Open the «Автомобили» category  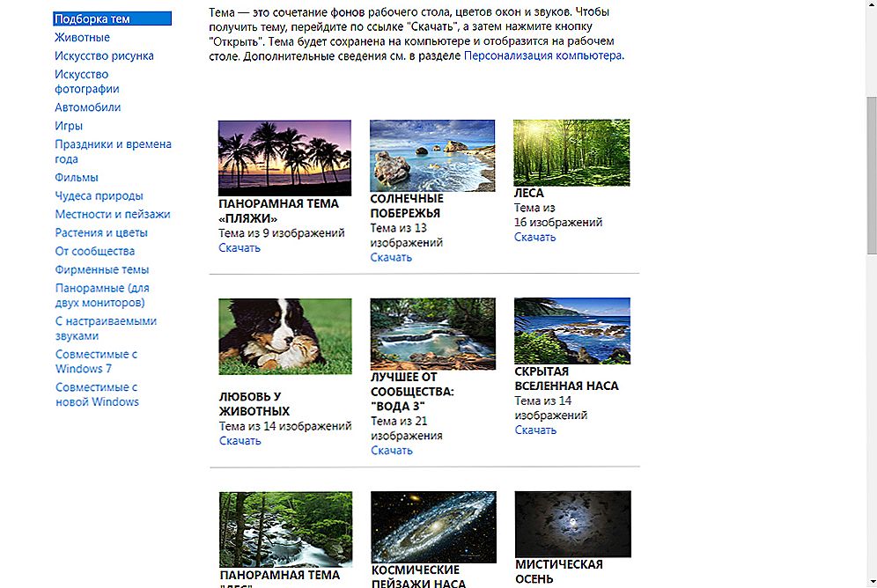pyautogui.click(x=88, y=107)
